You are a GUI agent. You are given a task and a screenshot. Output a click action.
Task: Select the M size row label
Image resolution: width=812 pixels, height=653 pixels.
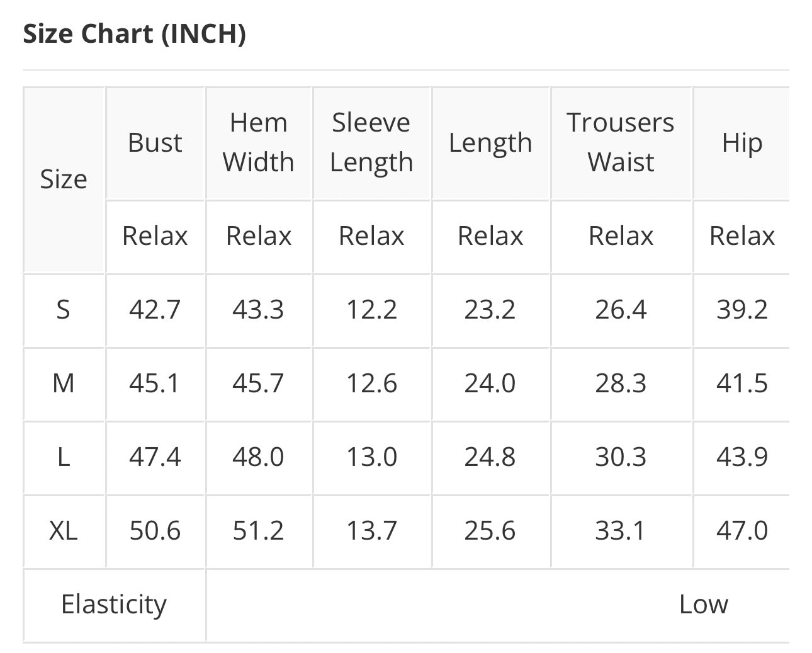[x=64, y=383]
